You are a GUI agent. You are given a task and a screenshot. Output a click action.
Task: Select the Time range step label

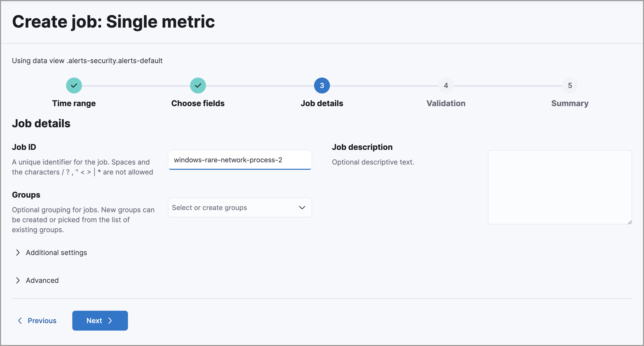click(x=74, y=103)
